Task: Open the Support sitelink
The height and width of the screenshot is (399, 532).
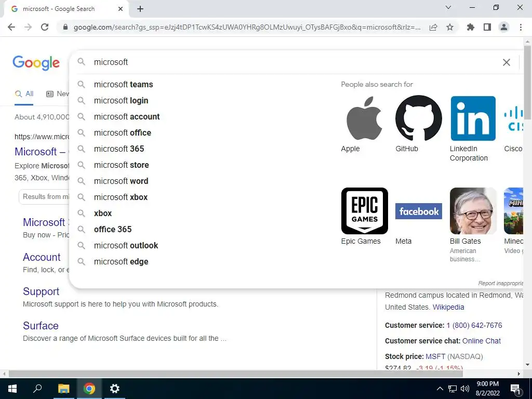Action: click(41, 291)
